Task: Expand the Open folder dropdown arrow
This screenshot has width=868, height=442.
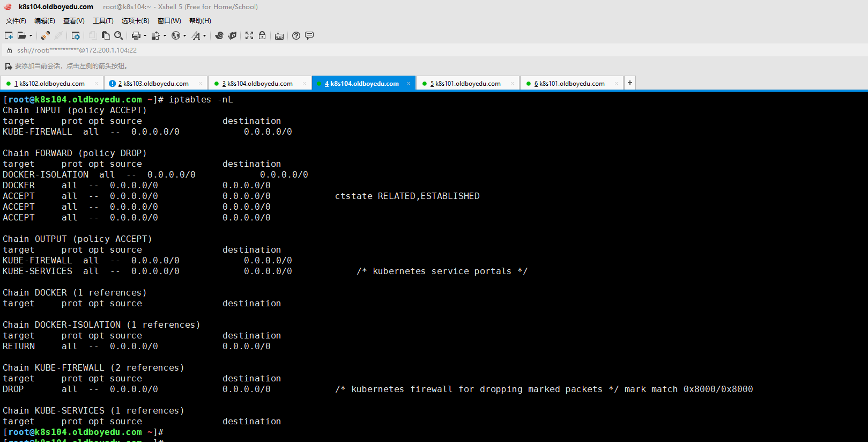Action: click(x=31, y=36)
